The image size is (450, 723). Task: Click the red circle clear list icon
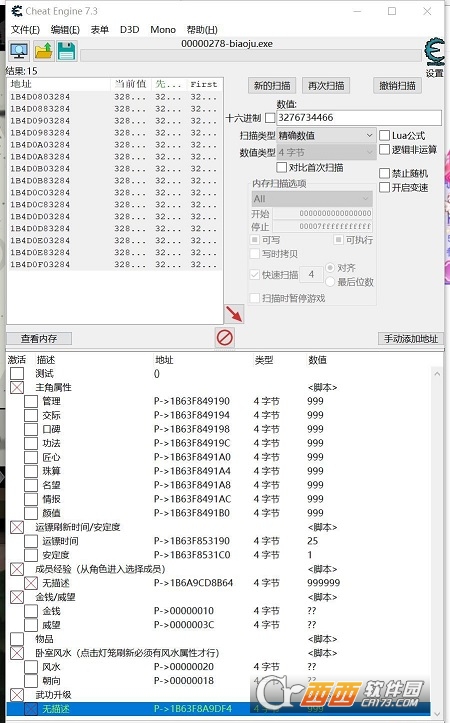click(225, 338)
